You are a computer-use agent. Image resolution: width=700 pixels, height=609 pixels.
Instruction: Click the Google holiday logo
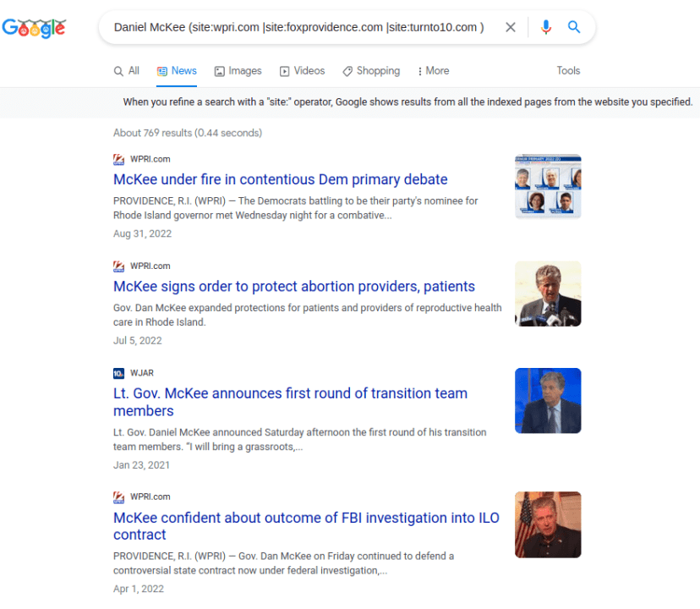coord(34,28)
